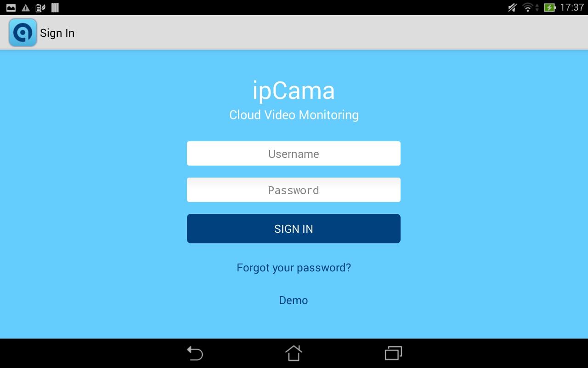
Task: Focus the Username input field
Action: coord(294,154)
